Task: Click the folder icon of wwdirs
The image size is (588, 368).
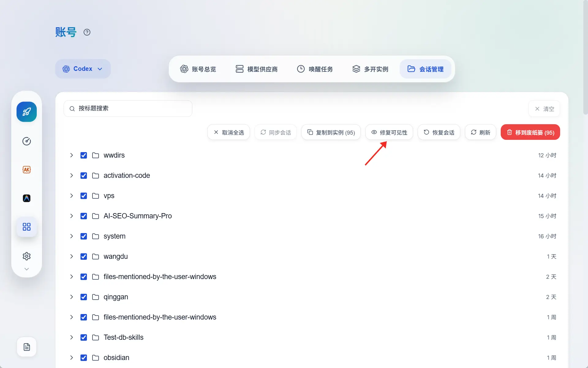Action: pyautogui.click(x=96, y=155)
